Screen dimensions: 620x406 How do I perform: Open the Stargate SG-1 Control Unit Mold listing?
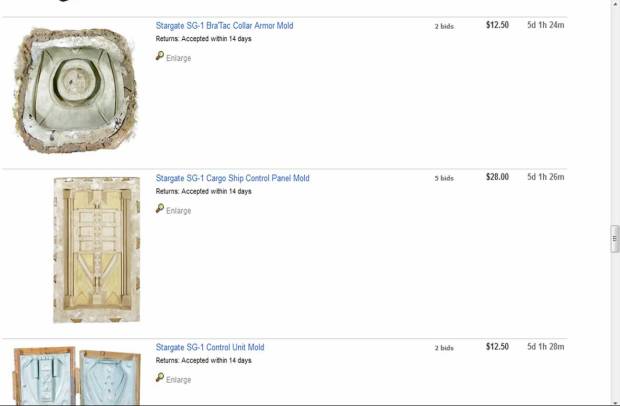point(209,347)
